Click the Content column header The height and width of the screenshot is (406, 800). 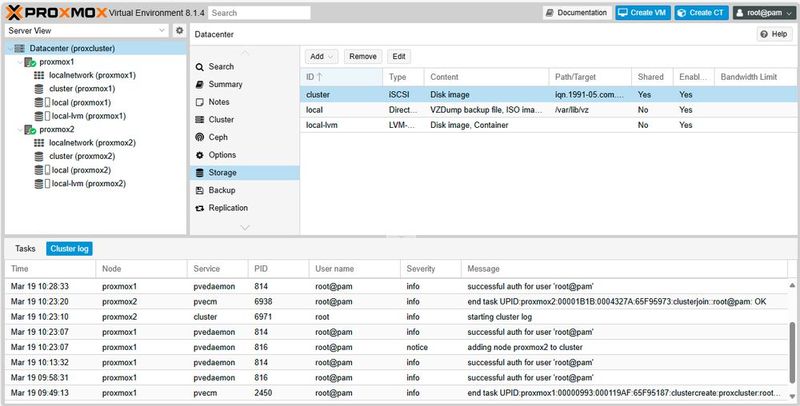click(x=486, y=77)
